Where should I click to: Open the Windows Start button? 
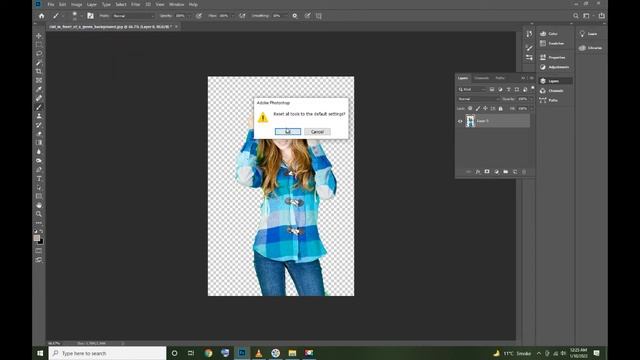40,353
